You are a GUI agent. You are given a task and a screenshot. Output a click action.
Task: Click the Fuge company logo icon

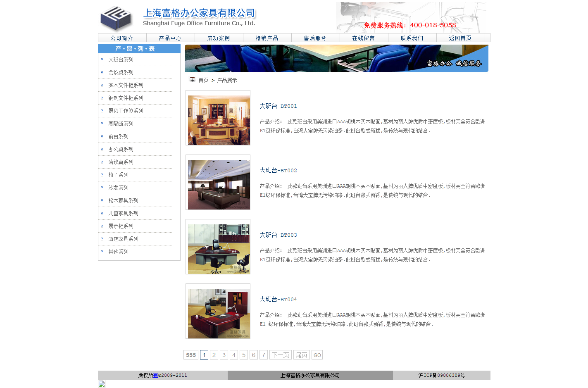(116, 18)
